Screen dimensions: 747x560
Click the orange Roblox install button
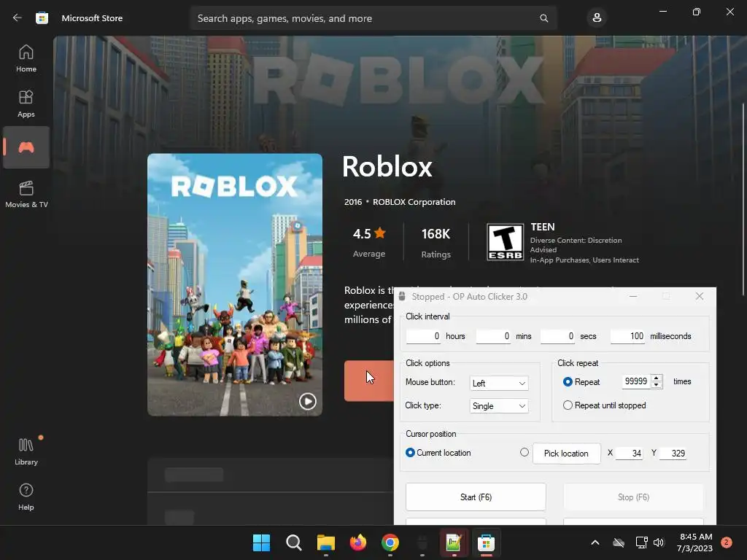tap(369, 381)
